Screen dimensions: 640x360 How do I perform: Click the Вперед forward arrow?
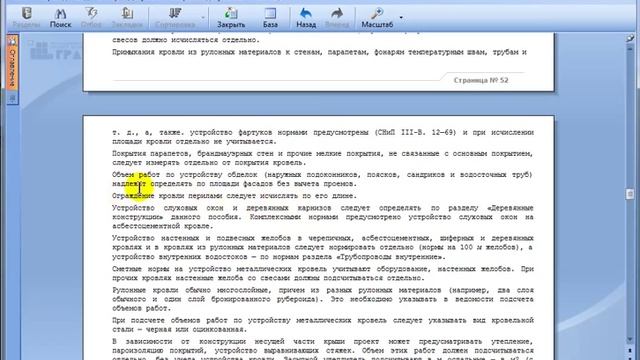337,14
